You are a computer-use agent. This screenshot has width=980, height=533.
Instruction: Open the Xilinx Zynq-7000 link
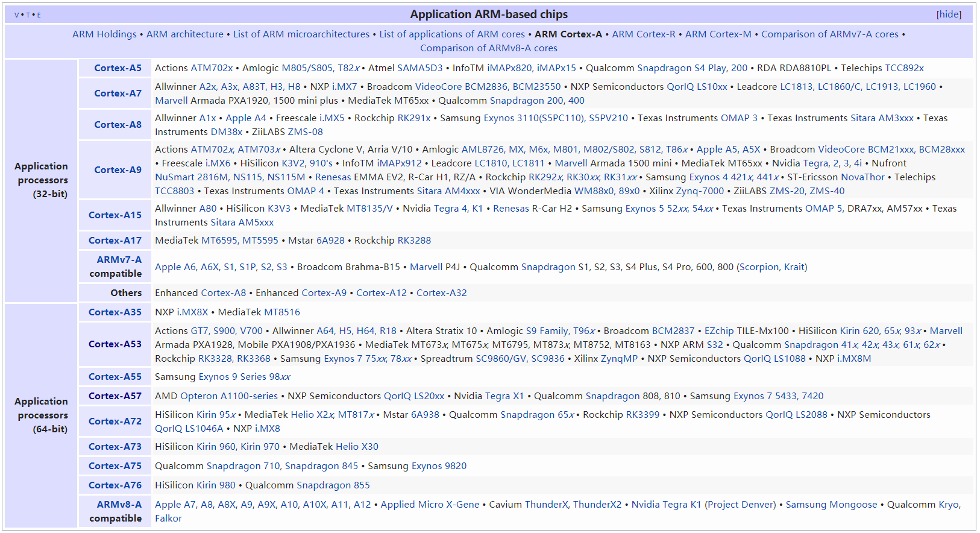pos(700,191)
